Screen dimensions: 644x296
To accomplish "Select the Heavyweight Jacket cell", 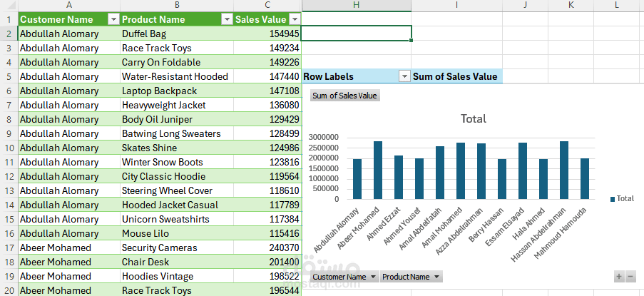I will tap(177, 105).
